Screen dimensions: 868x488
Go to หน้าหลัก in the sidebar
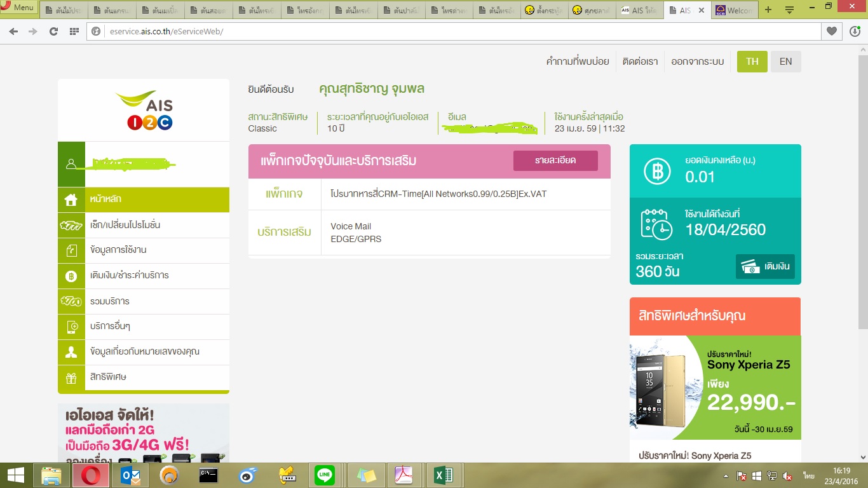click(x=144, y=200)
